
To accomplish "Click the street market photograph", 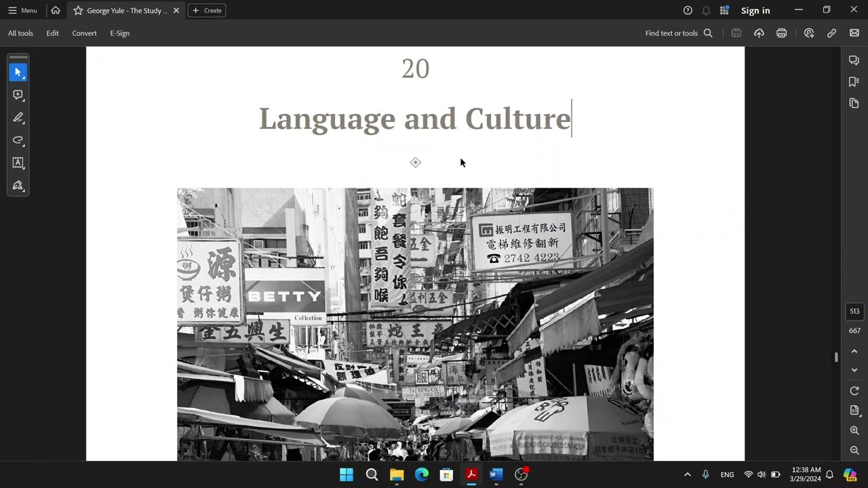I will click(x=415, y=324).
